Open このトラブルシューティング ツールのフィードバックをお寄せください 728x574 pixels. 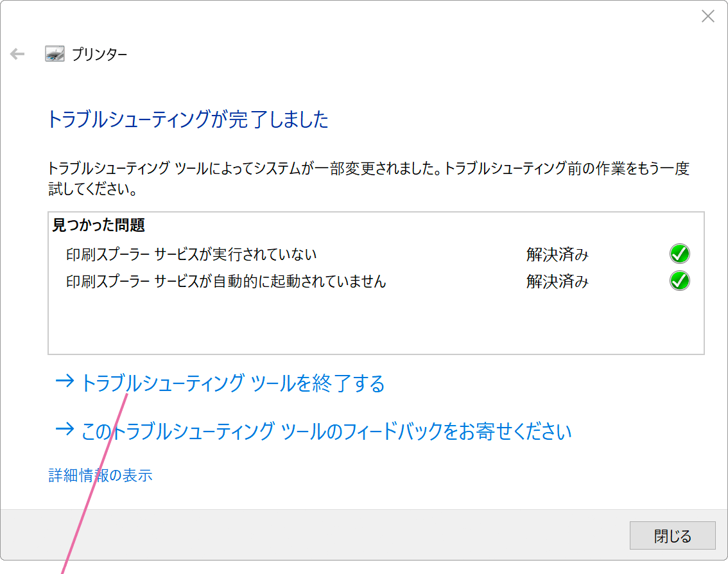[x=326, y=431]
